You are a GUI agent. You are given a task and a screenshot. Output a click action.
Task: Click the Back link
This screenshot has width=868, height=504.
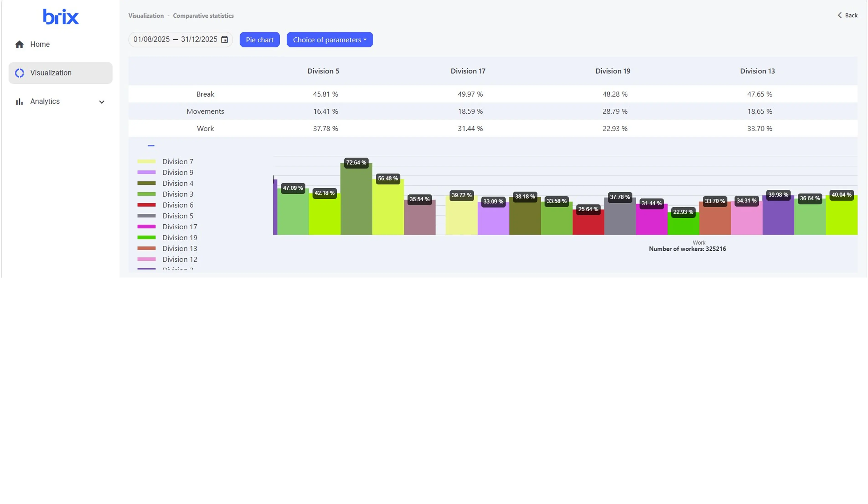click(x=848, y=15)
